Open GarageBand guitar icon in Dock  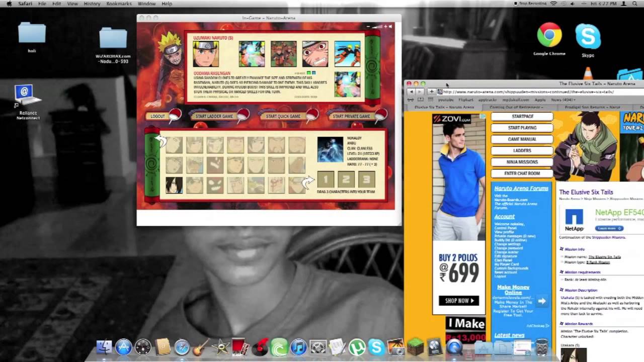tap(201, 347)
